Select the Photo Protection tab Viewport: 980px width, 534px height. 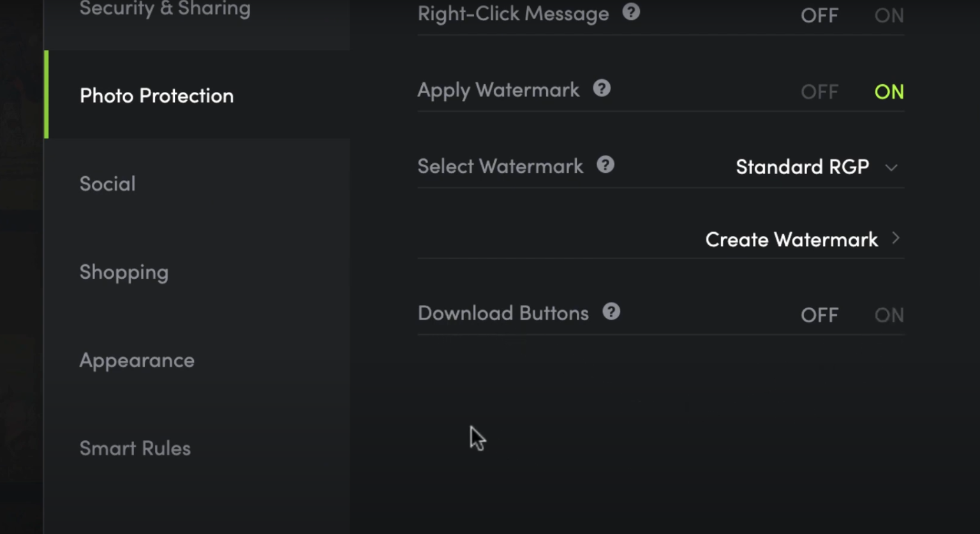pos(156,95)
